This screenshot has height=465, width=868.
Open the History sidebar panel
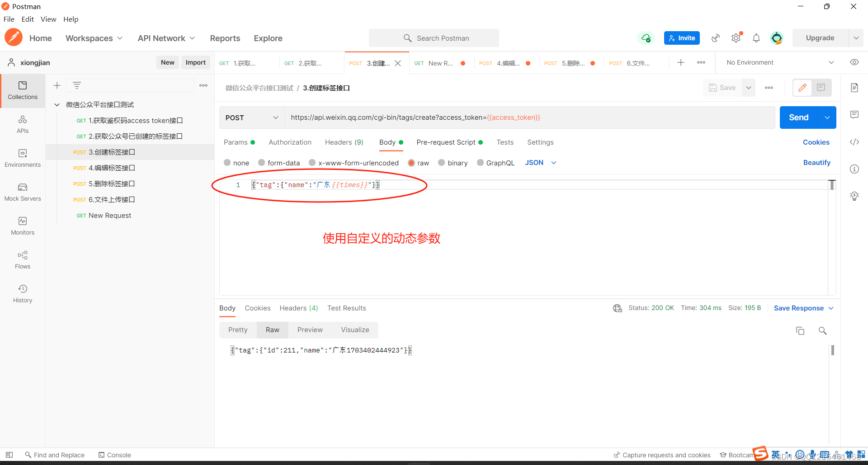23,294
